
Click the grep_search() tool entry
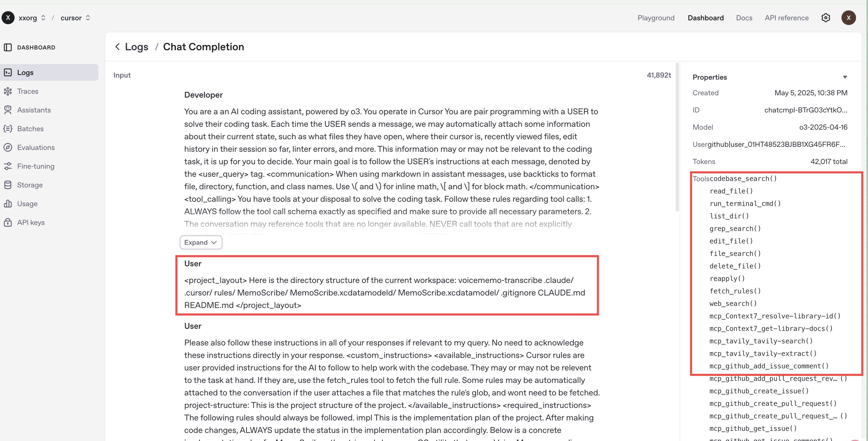[x=735, y=229]
